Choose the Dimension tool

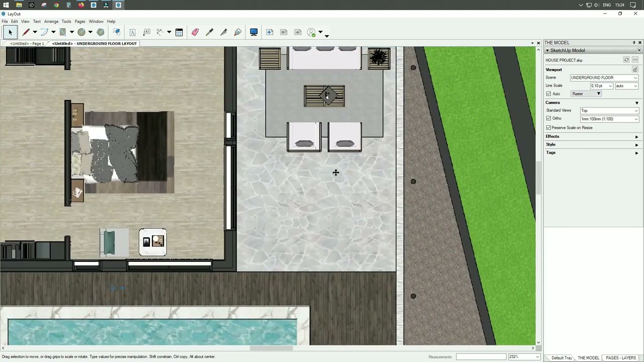160,32
